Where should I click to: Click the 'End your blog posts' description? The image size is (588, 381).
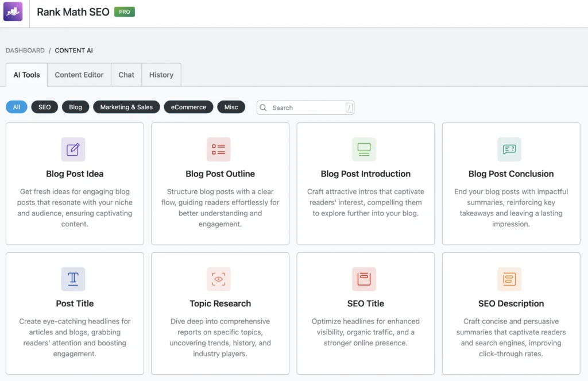[x=511, y=207]
